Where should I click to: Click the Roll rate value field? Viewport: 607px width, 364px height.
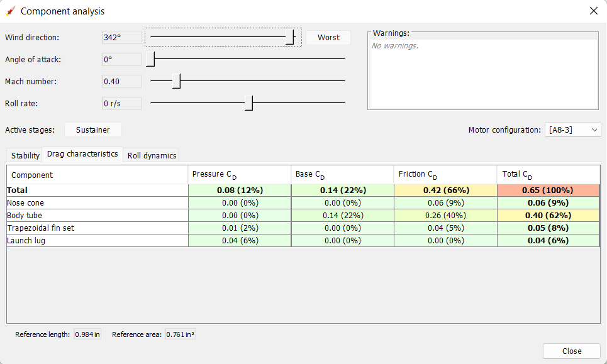point(121,103)
